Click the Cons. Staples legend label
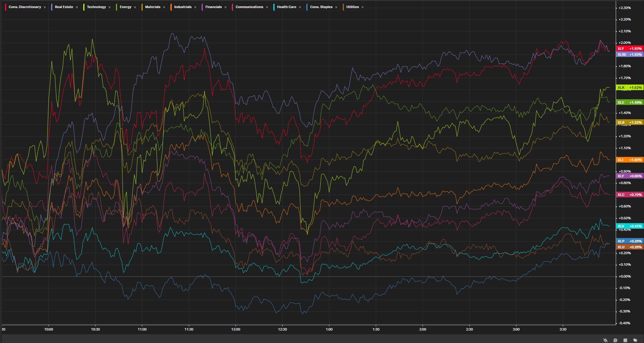Viewport: 644px width, 343px height. point(321,7)
